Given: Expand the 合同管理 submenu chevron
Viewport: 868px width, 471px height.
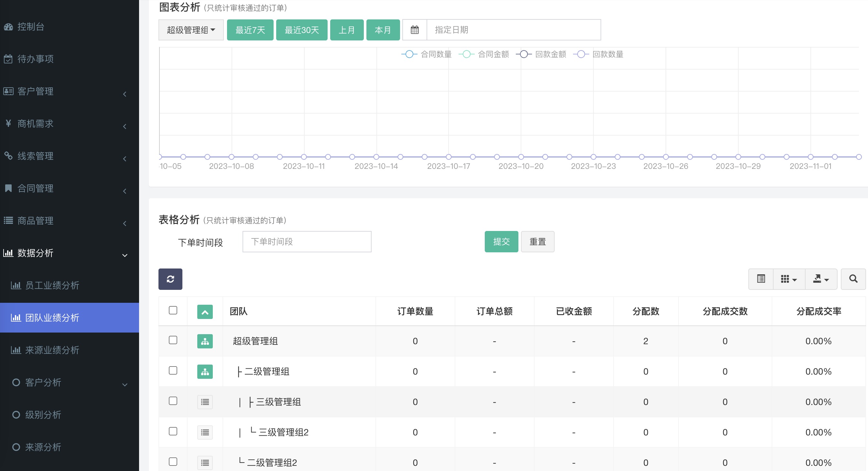Looking at the screenshot, I should [125, 191].
